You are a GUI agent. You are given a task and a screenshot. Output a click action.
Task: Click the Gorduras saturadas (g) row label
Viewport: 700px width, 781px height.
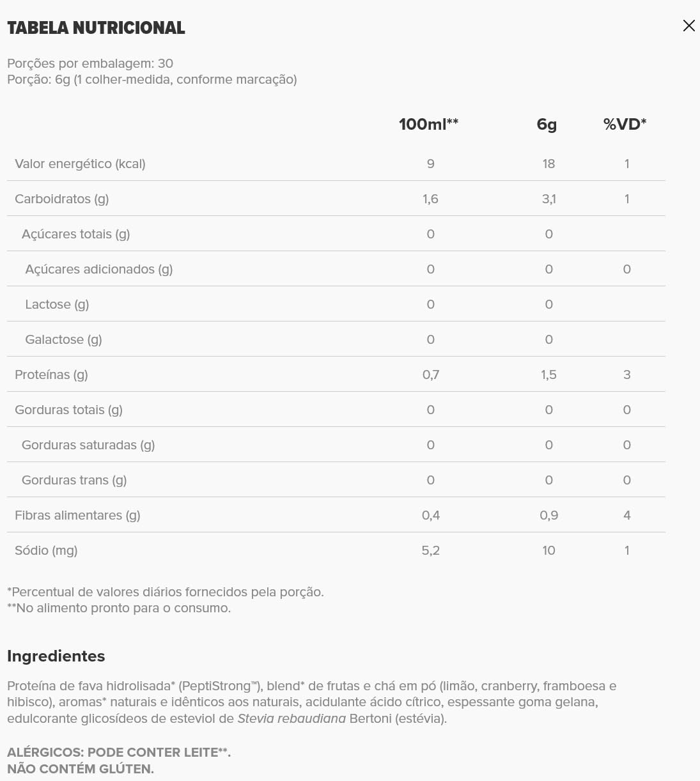tap(88, 445)
